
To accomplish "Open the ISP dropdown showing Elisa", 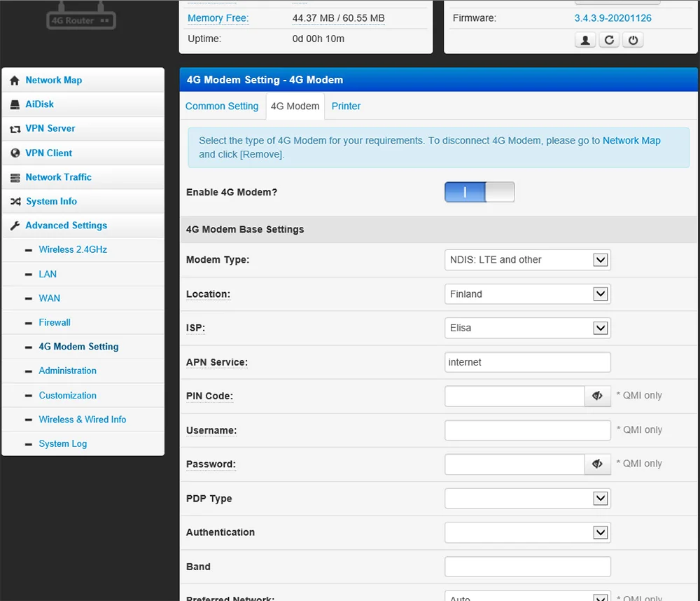I will (x=528, y=328).
